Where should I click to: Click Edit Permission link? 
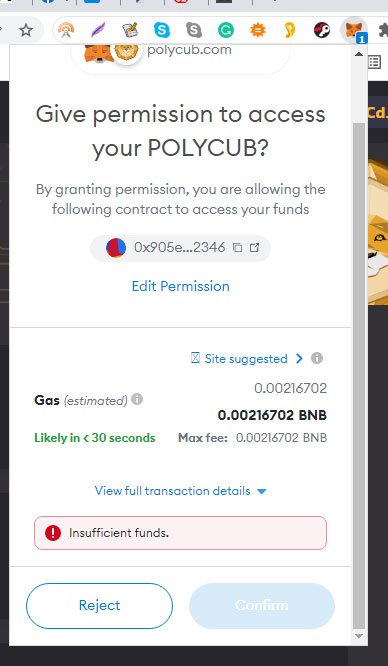tap(181, 286)
